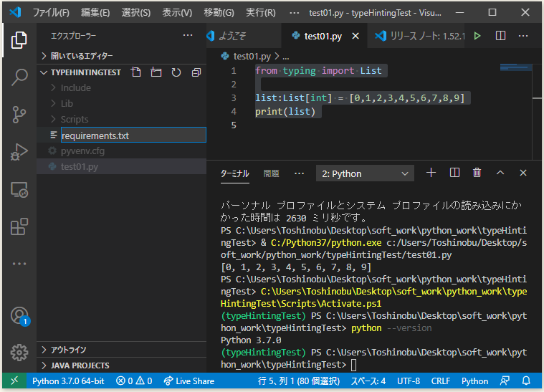Start Live Share from status bar
The height and width of the screenshot is (392, 544).
[189, 381]
